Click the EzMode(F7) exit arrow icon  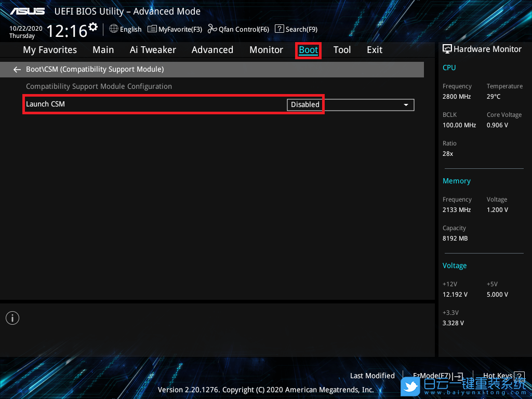point(458,376)
